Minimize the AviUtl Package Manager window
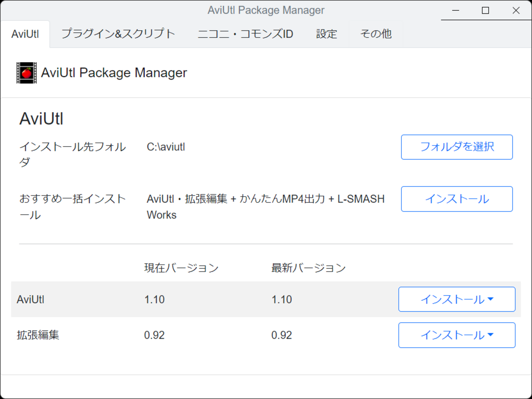This screenshot has width=532, height=399. (x=455, y=10)
